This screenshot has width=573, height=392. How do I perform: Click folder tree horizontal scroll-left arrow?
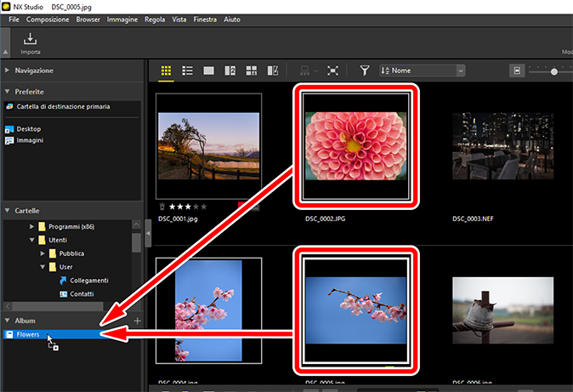(8, 306)
